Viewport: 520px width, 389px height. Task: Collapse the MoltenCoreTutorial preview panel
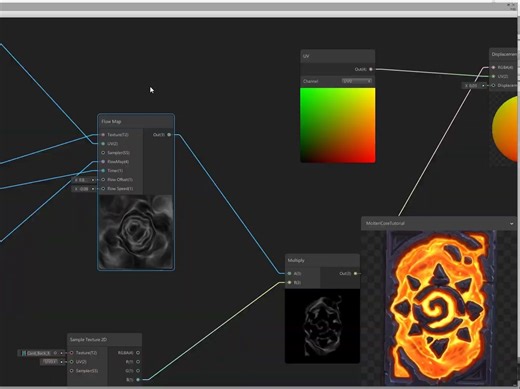tap(512, 224)
